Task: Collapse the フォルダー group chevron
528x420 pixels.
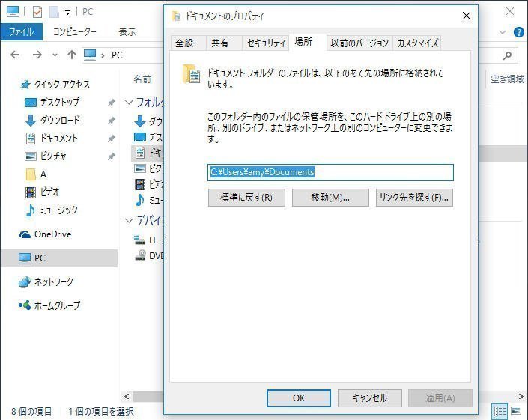Action: coord(129,103)
